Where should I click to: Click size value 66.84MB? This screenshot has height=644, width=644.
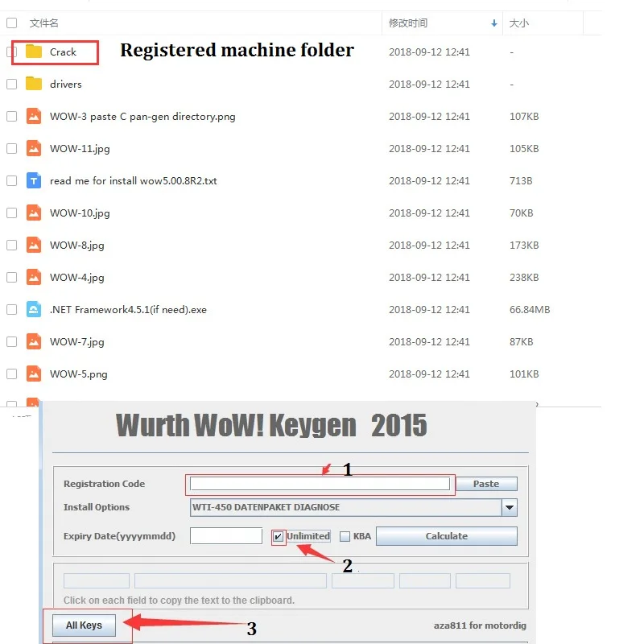click(x=530, y=310)
